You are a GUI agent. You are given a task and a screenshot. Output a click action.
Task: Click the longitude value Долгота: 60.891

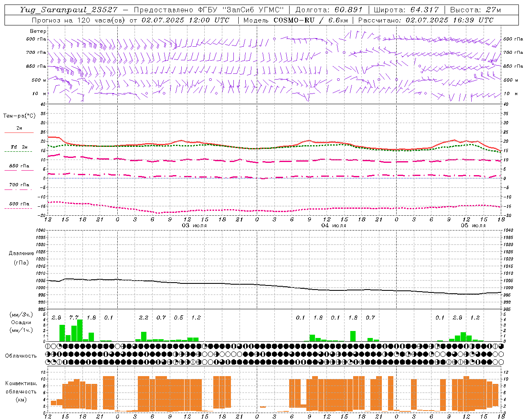329,10
